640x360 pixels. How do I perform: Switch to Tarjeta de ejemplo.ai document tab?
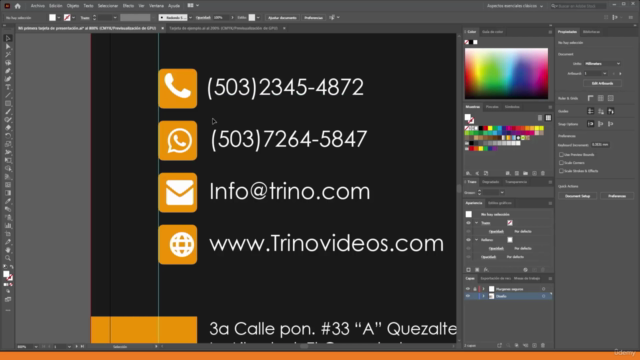click(223, 28)
